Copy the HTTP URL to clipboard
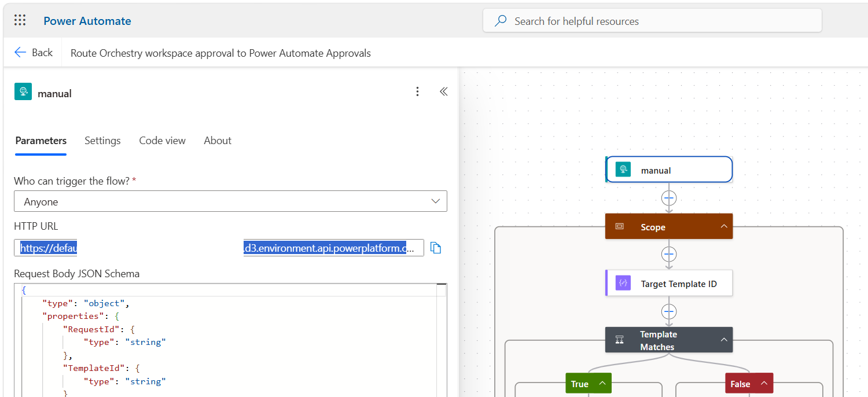868x397 pixels. point(436,248)
